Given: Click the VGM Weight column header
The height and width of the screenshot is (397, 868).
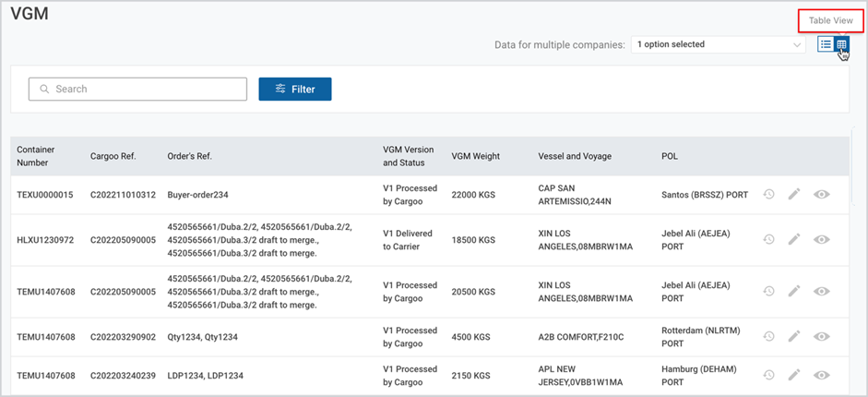Looking at the screenshot, I should coord(476,156).
